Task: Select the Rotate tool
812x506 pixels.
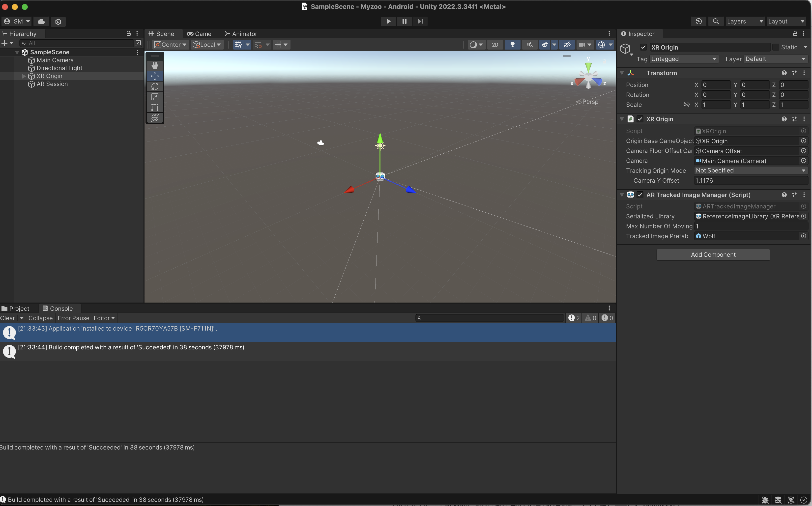Action: click(x=155, y=86)
